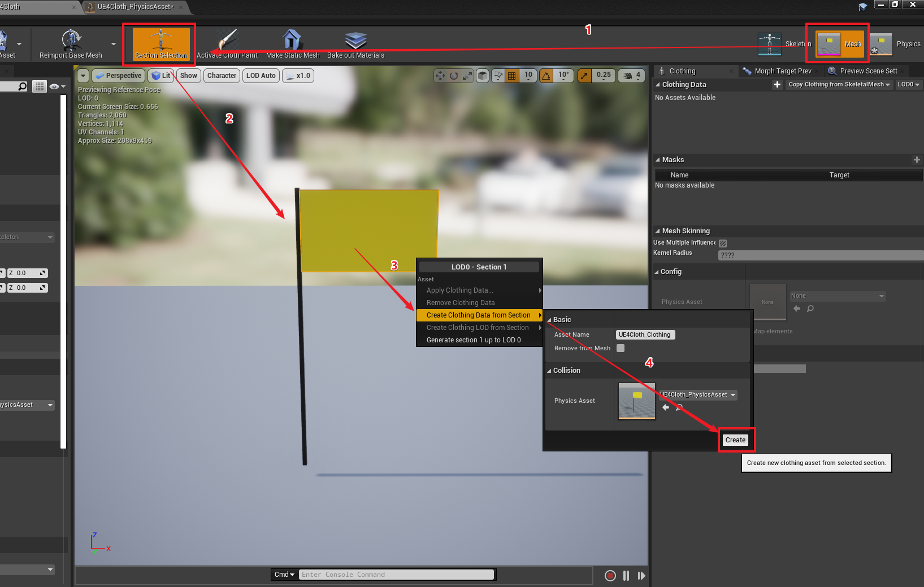Click the x1.0 playback speed button

click(298, 76)
